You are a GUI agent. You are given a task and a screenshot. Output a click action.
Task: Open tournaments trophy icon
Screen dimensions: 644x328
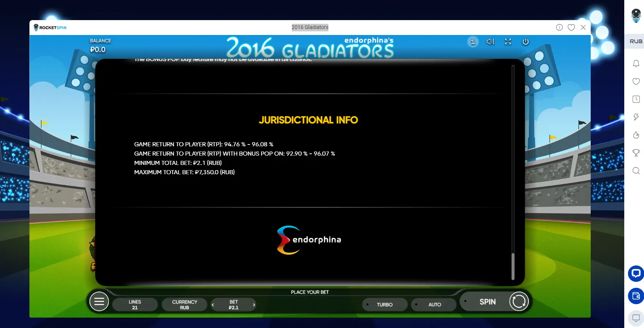[636, 153]
